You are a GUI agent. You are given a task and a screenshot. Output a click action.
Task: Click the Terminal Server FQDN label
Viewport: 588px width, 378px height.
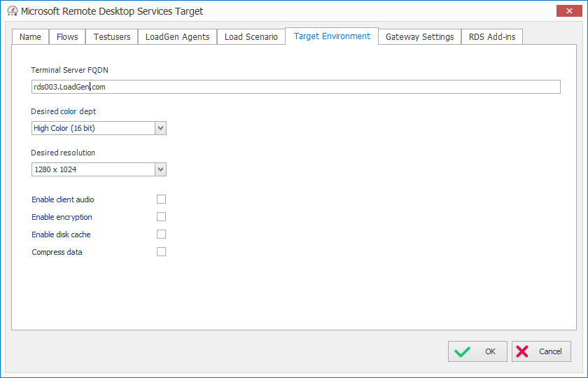(x=70, y=70)
